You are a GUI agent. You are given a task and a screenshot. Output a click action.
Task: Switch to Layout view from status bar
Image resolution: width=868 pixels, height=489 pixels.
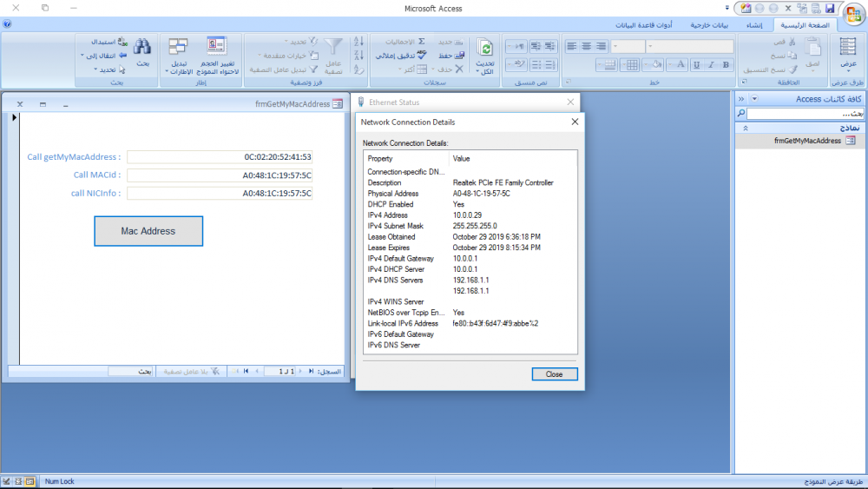coord(18,482)
